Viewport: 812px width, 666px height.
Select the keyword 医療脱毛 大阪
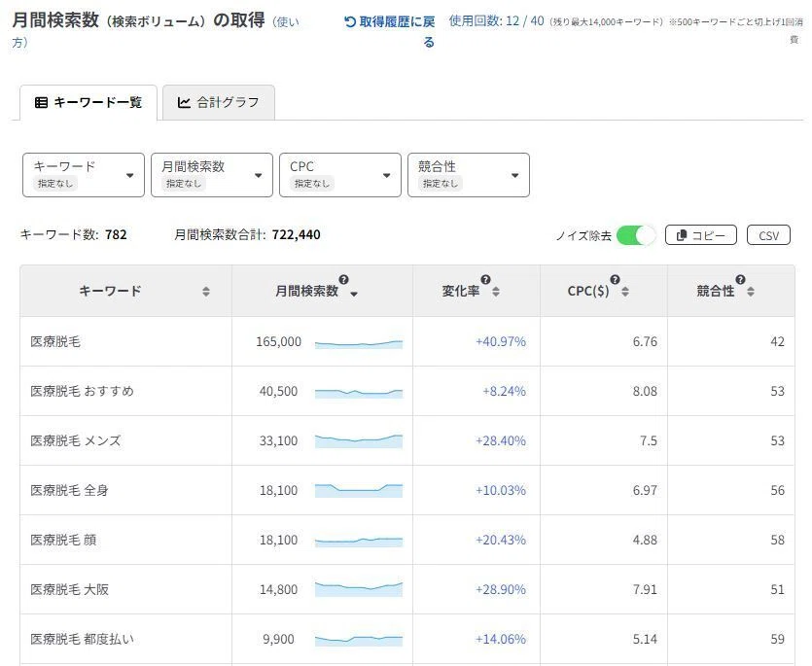69,590
